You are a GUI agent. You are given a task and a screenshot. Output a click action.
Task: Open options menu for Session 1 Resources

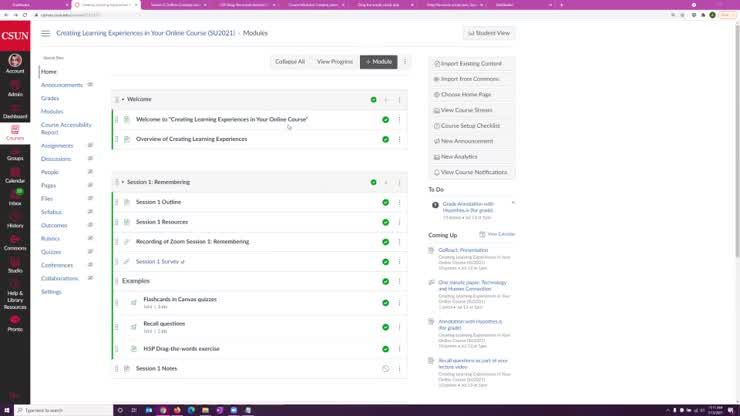399,222
